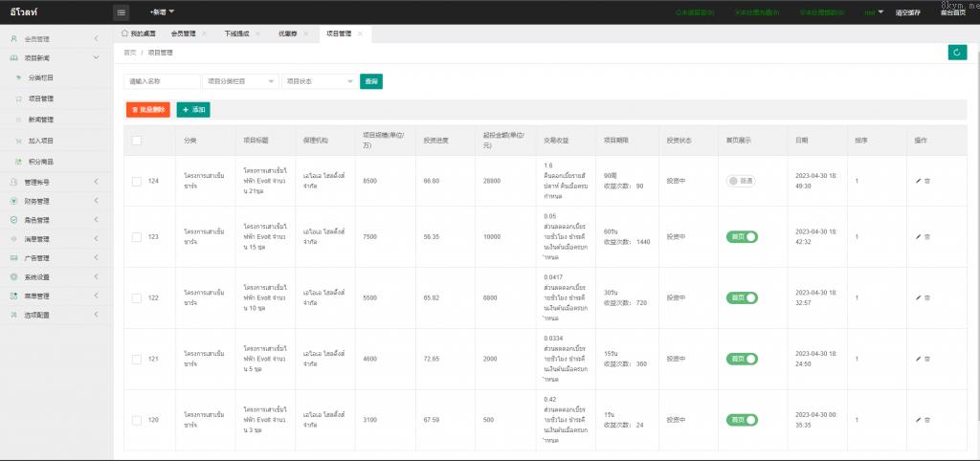This screenshot has height=461, width=980.
Task: Click the green 添加 button
Action: pos(193,110)
